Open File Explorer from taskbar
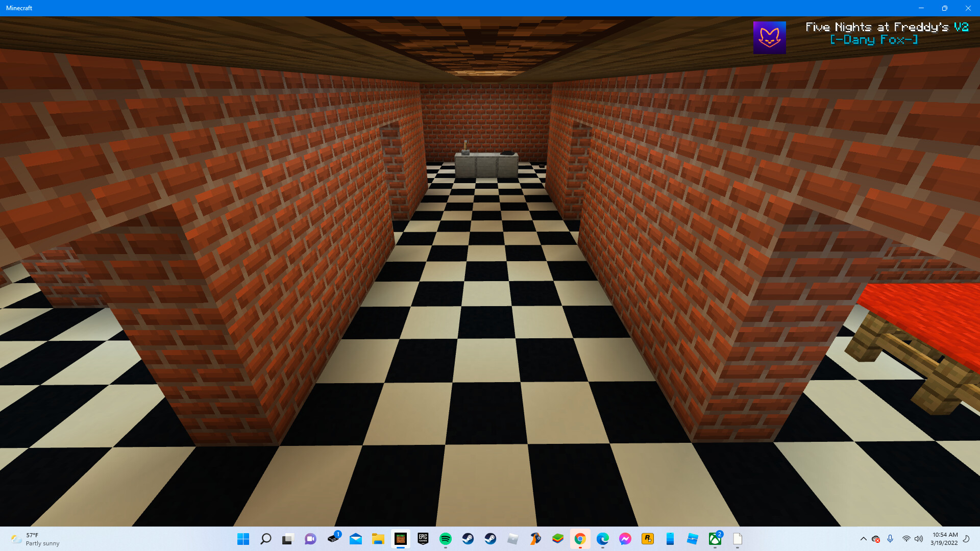Viewport: 980px width, 551px height. coord(378,539)
